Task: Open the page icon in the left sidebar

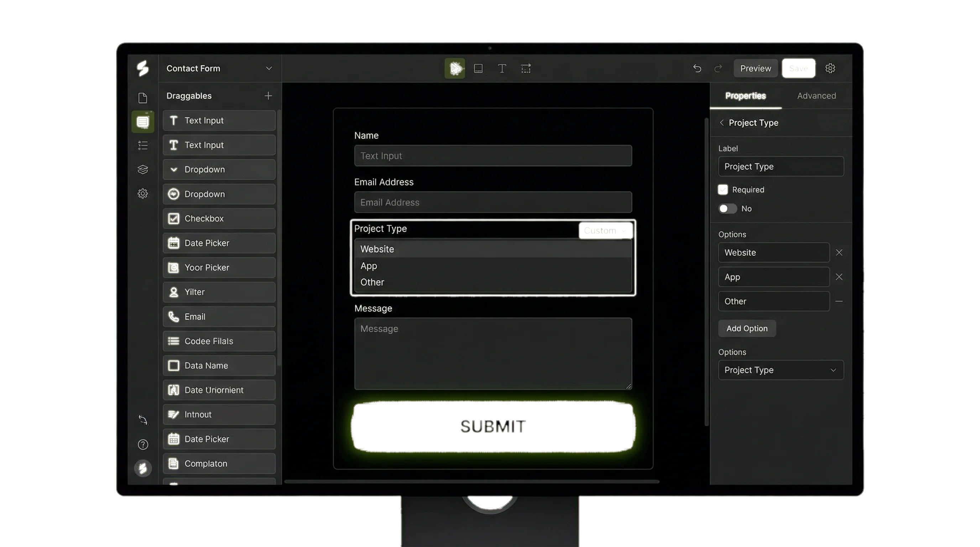Action: pos(143,98)
